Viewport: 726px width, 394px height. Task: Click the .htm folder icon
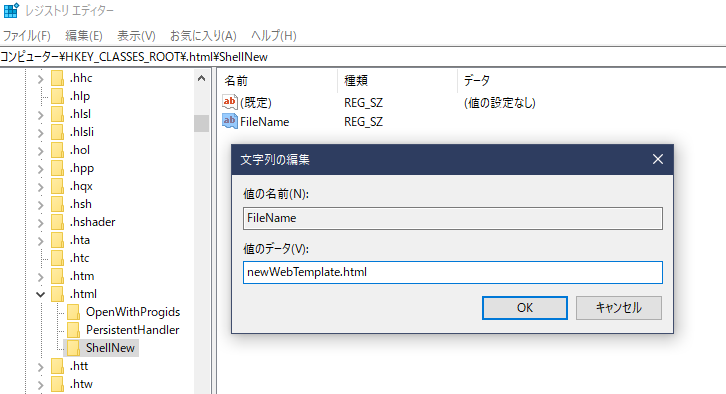click(x=57, y=276)
